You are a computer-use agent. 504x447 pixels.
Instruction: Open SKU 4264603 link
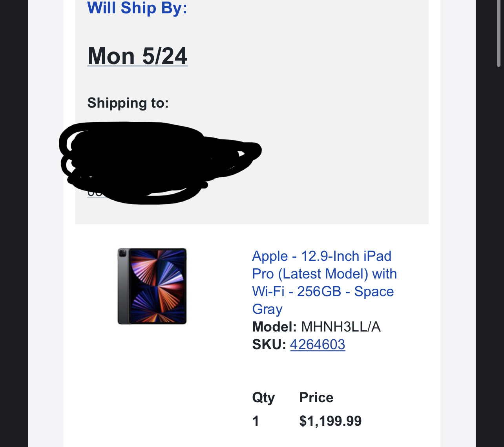318,344
